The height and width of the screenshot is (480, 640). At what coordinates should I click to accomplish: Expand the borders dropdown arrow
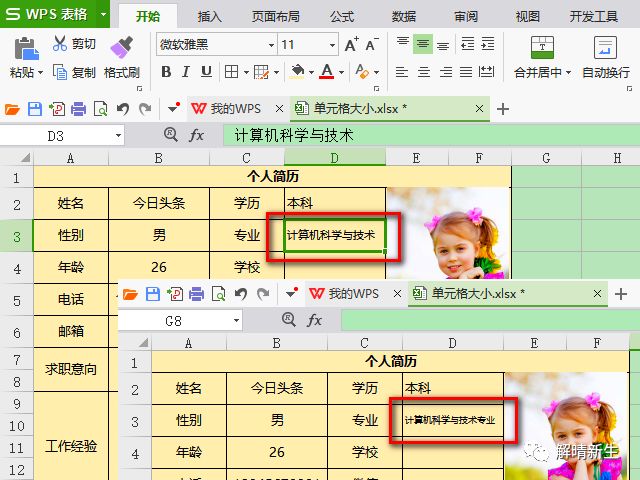click(x=246, y=73)
